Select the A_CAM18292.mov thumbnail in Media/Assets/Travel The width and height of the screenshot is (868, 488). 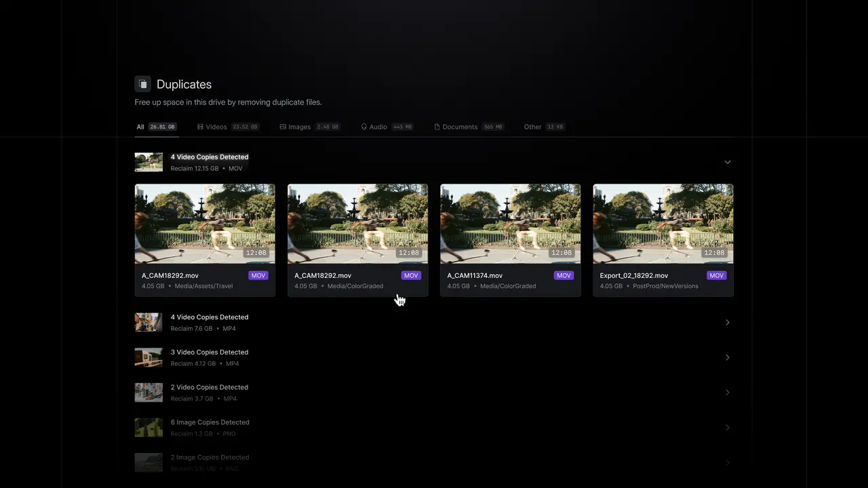click(205, 224)
